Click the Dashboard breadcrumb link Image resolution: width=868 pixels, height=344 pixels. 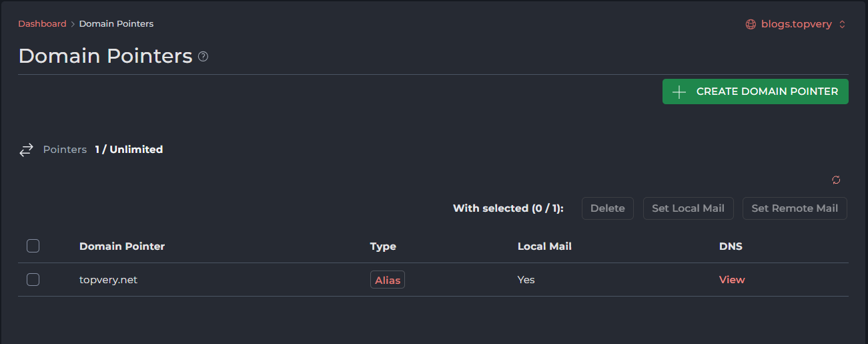(42, 24)
